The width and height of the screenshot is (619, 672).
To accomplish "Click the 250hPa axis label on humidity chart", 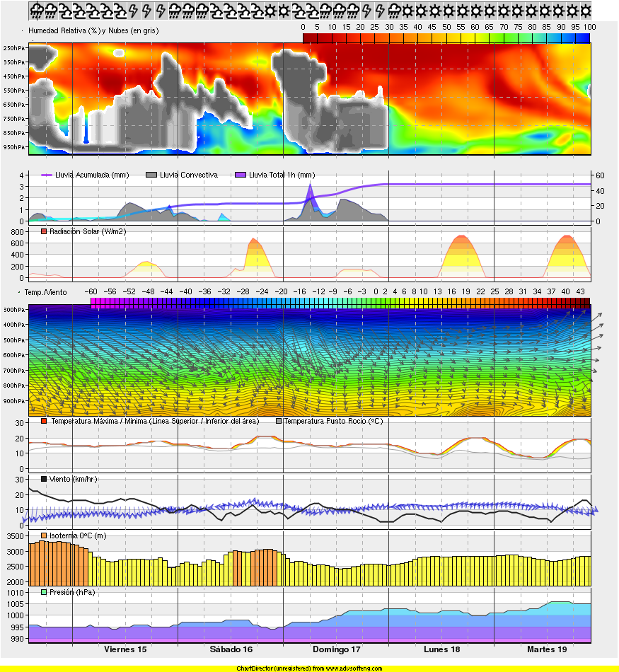I will click(x=14, y=48).
